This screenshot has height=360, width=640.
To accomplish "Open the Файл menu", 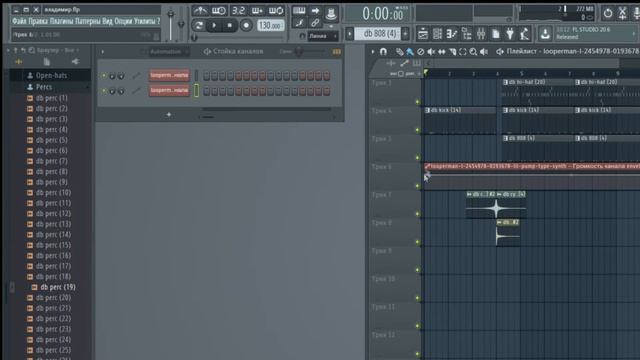I will click(x=19, y=21).
